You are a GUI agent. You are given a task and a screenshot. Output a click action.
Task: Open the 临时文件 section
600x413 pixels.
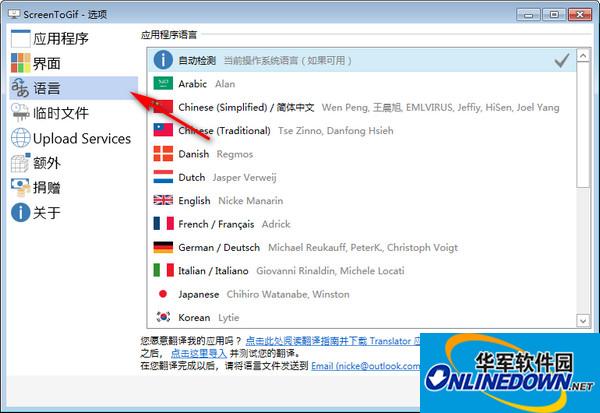coord(73,113)
